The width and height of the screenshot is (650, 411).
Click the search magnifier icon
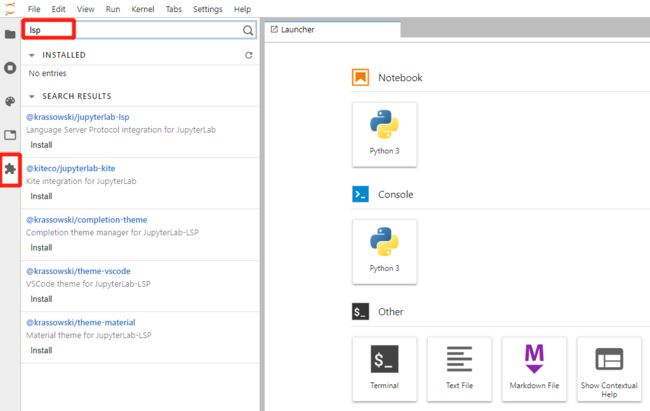pos(248,30)
